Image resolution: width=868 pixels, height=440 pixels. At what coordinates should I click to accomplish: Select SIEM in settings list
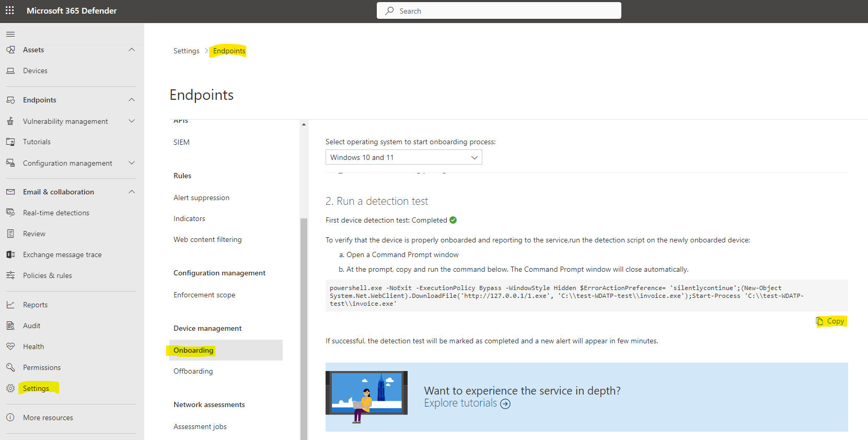click(x=181, y=142)
